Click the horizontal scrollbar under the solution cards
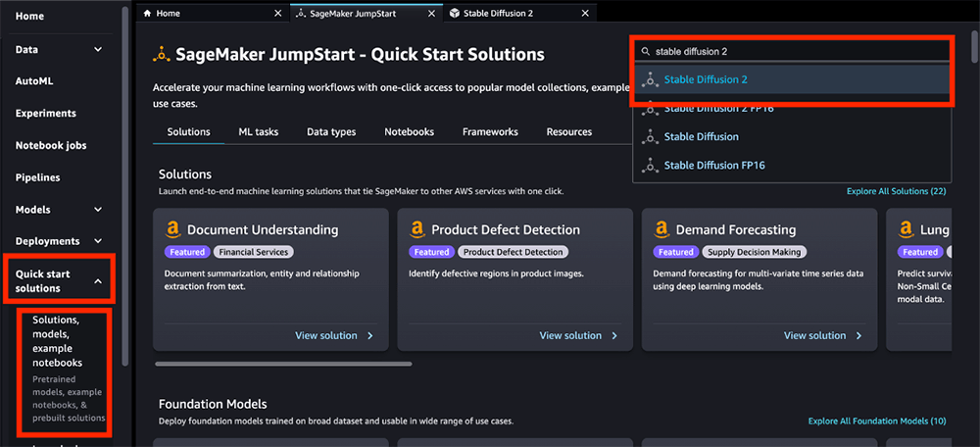Image resolution: width=980 pixels, height=447 pixels. click(x=283, y=364)
